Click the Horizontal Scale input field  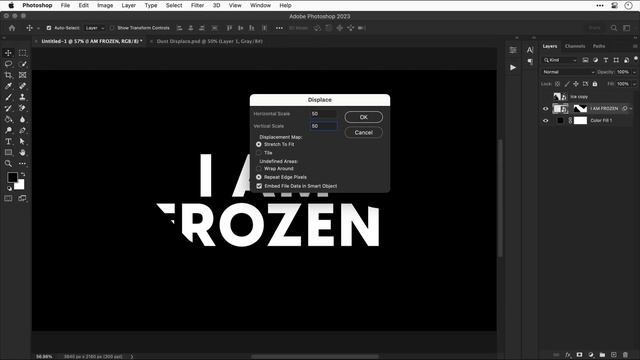pyautogui.click(x=323, y=114)
